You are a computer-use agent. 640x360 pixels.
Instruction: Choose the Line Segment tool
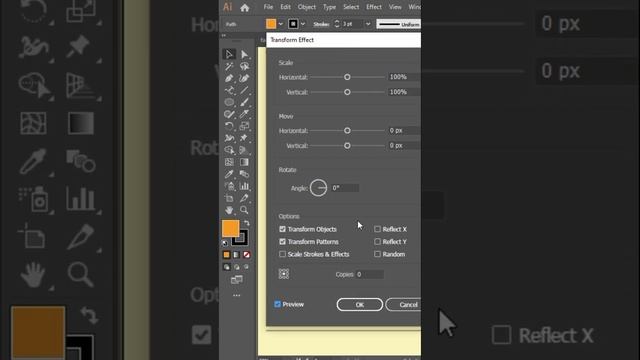244,90
